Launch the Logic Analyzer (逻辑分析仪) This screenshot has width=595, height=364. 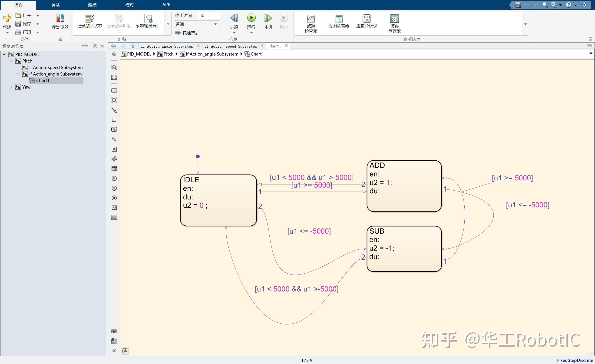pos(366,19)
